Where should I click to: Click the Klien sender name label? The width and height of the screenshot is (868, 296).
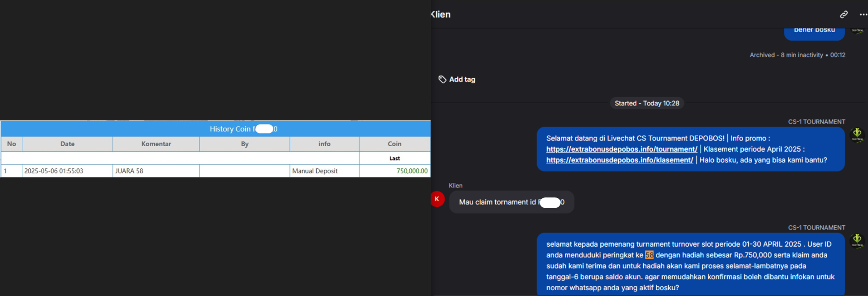pos(455,186)
